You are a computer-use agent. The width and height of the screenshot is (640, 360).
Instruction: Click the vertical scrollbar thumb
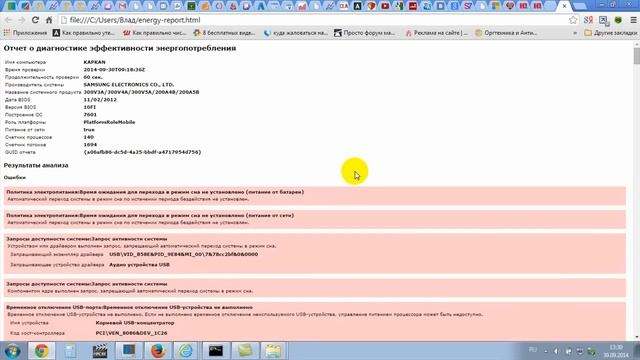[x=636, y=55]
